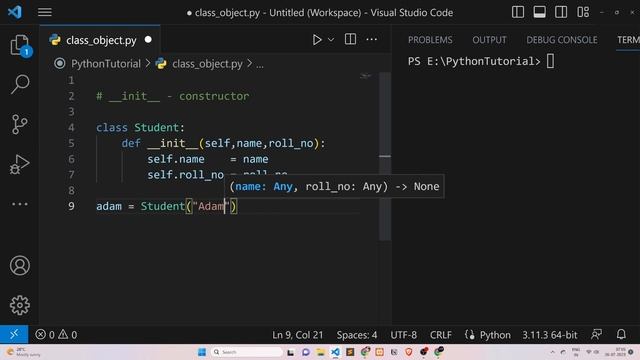This screenshot has width=640, height=360.
Task: Click class_object.py in the breadcrumb
Action: tap(207, 64)
